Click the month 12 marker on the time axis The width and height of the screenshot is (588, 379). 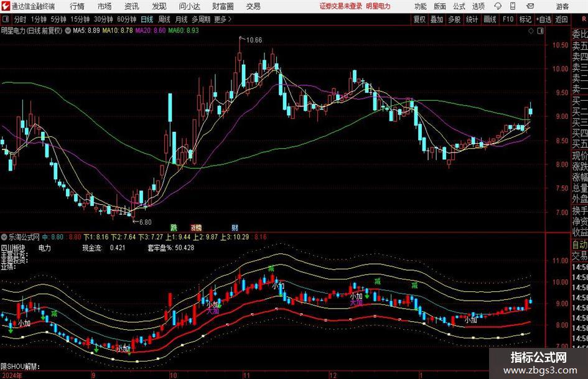click(x=333, y=375)
